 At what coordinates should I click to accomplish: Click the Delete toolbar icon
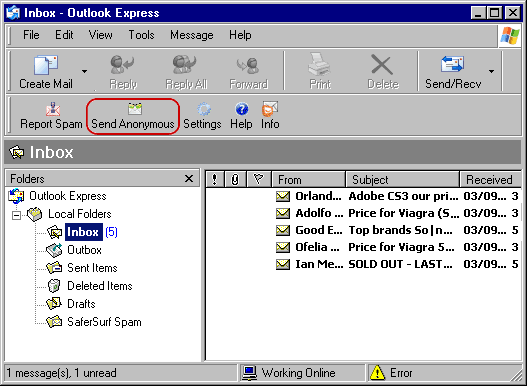(x=382, y=65)
